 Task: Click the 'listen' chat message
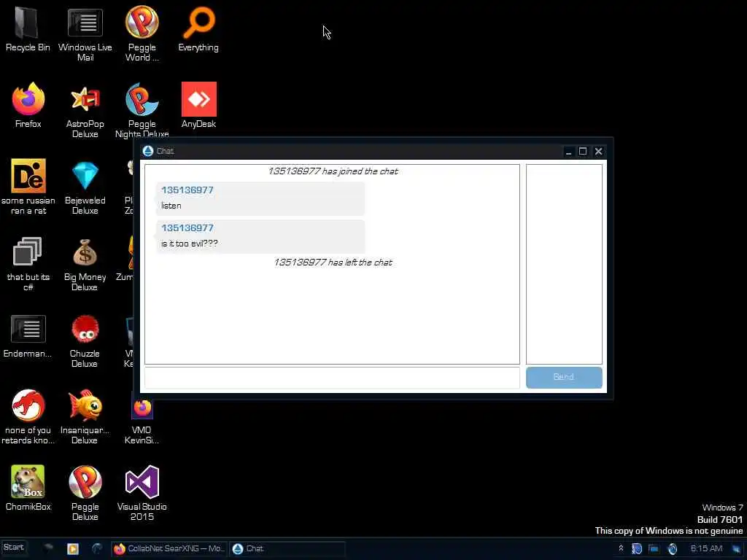[171, 206]
